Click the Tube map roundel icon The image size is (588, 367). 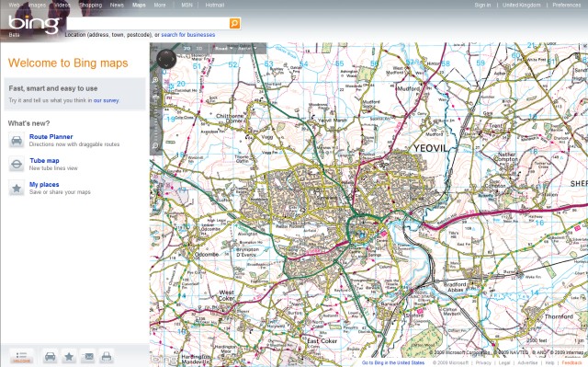(17, 165)
